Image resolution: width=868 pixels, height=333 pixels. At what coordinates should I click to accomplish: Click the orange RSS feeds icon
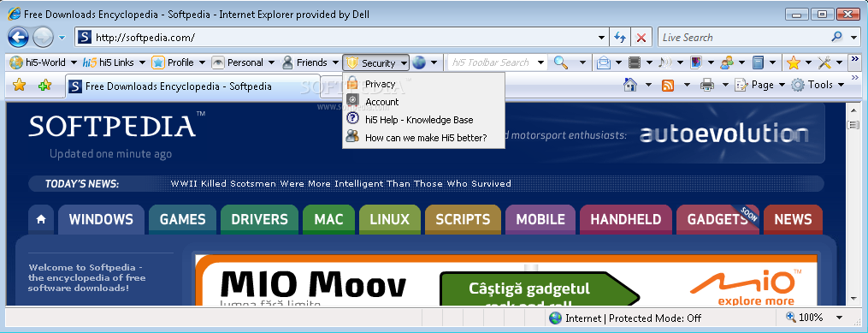[668, 86]
